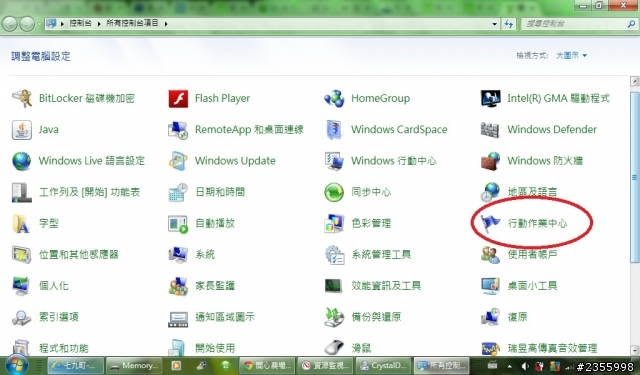
Task: Open 個人化 personalization icon
Action: pyautogui.click(x=22, y=286)
